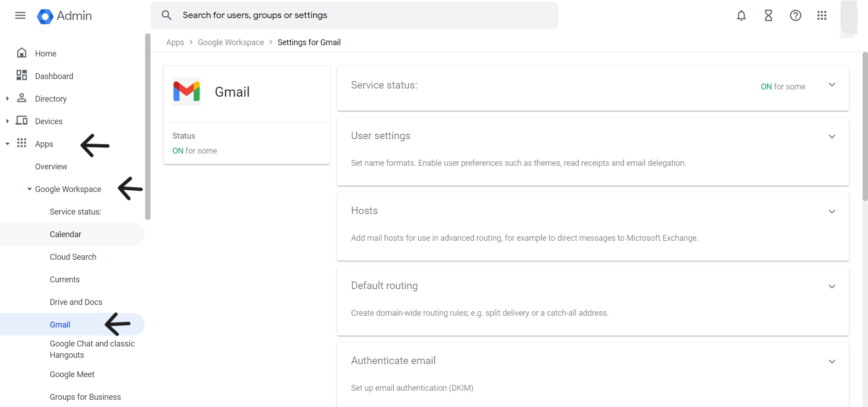Open Devices in sidebar
Image resolution: width=868 pixels, height=407 pixels.
pos(49,121)
